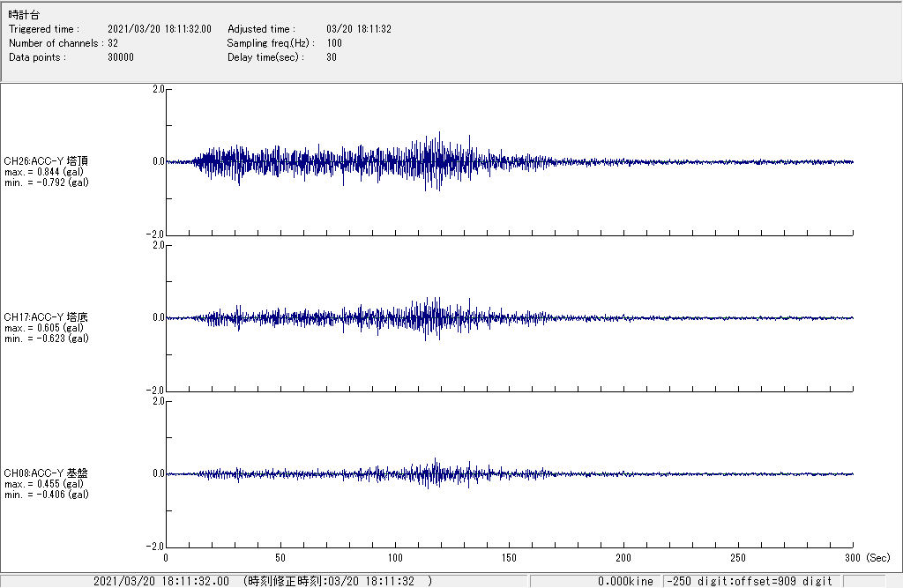The height and width of the screenshot is (588, 903).
Task: Click the 時計台 station title
Action: click(x=24, y=15)
